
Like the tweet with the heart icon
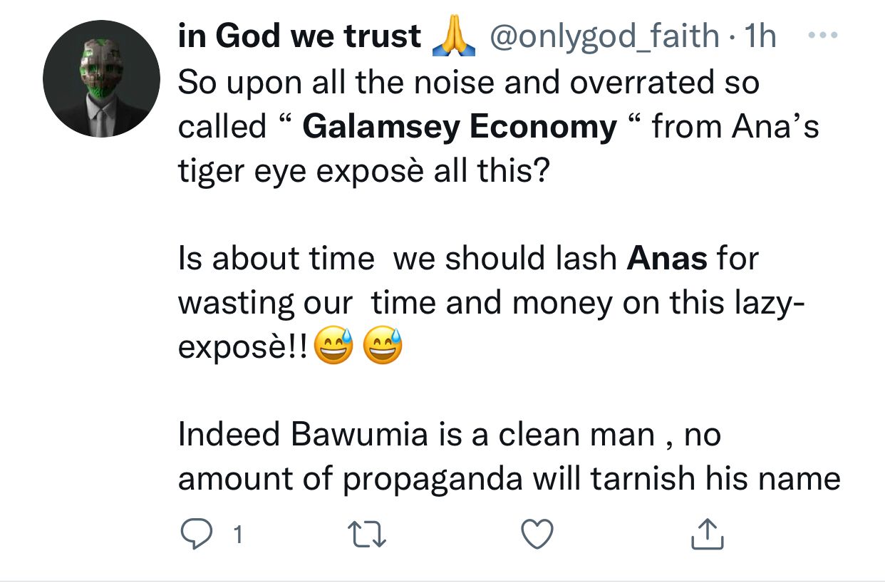[x=537, y=535]
